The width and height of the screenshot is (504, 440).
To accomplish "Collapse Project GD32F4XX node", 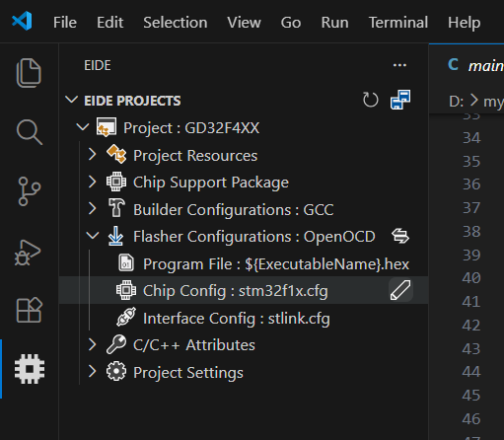I will pyautogui.click(x=82, y=127).
